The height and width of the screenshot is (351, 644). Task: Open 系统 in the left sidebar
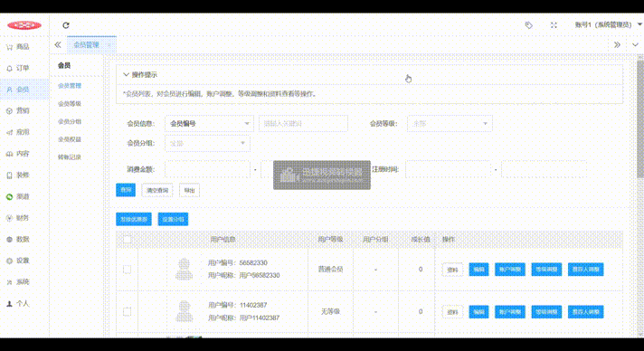pos(18,282)
